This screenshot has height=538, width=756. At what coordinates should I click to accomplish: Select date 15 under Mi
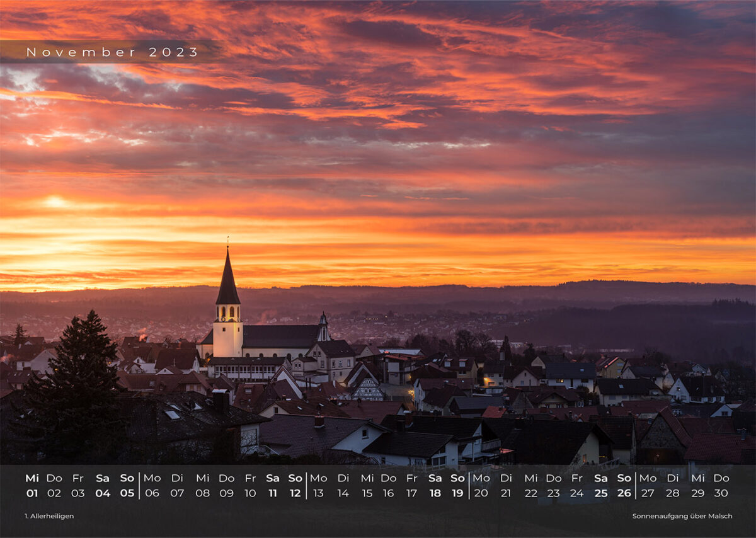tap(367, 493)
